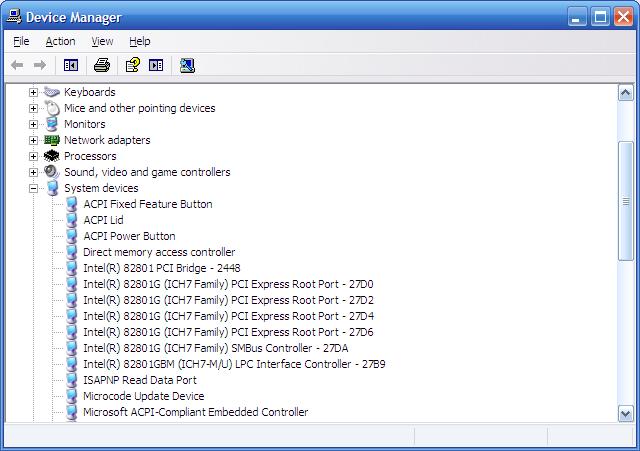
Task: Click the Print toolbar icon
Action: pos(102,65)
